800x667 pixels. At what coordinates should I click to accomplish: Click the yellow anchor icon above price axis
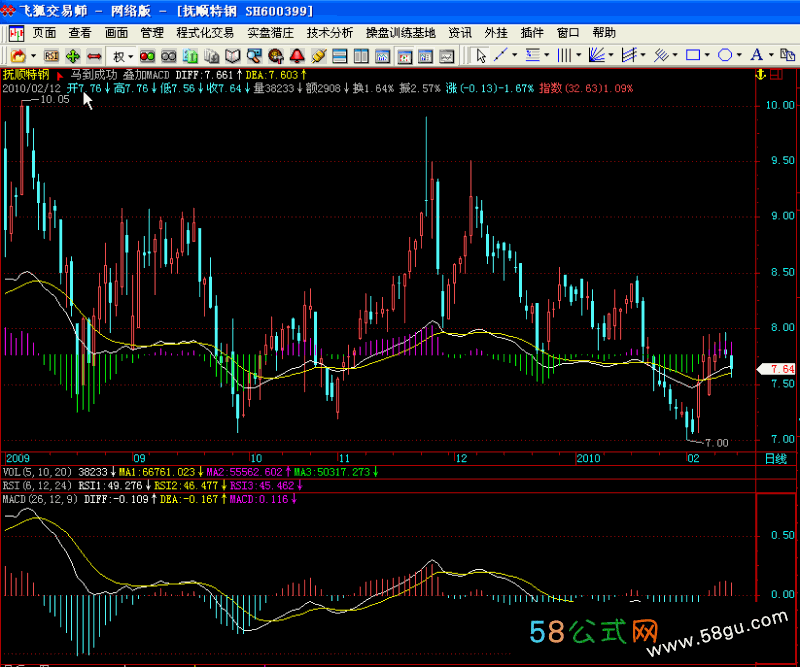(761, 75)
